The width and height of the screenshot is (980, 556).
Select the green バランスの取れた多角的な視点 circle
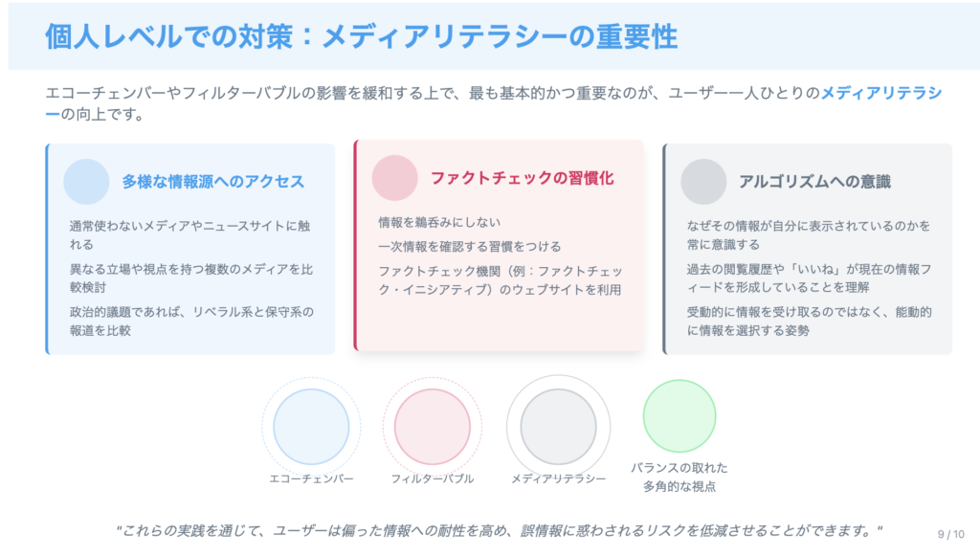679,416
